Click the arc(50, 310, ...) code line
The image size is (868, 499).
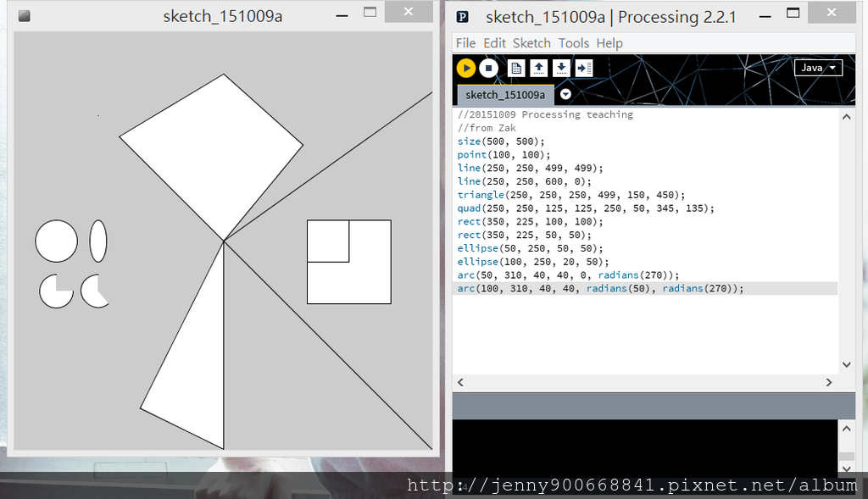pyautogui.click(x=568, y=275)
